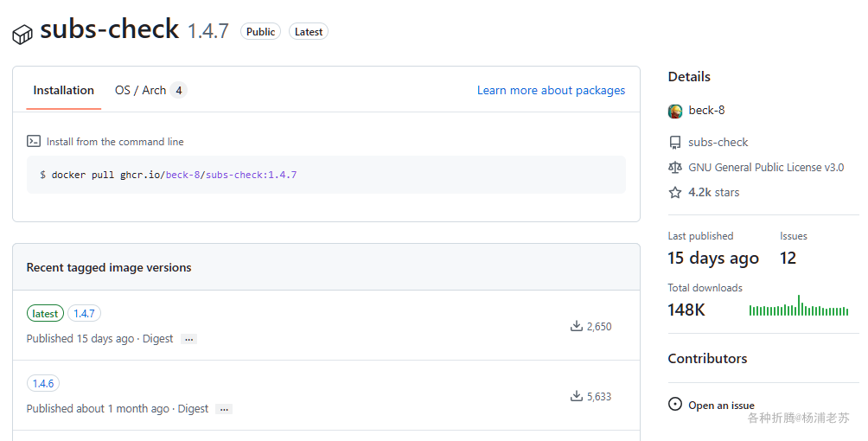Image resolution: width=868 pixels, height=441 pixels.
Task: Click the license scale icon
Action: click(675, 168)
